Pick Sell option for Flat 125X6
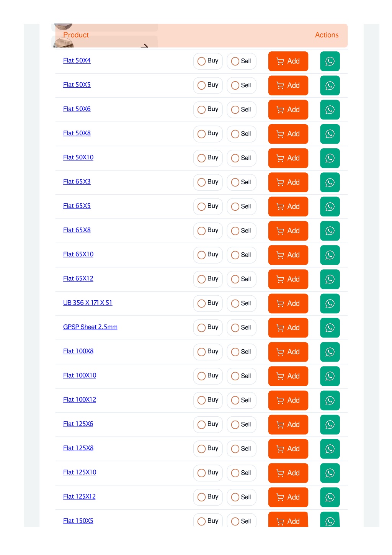The image size is (392, 555). click(x=241, y=424)
